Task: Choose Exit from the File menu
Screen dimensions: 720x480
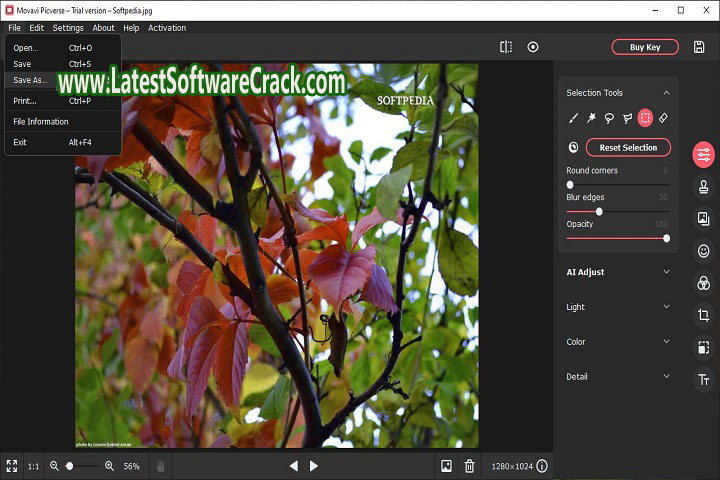Action: (x=63, y=142)
